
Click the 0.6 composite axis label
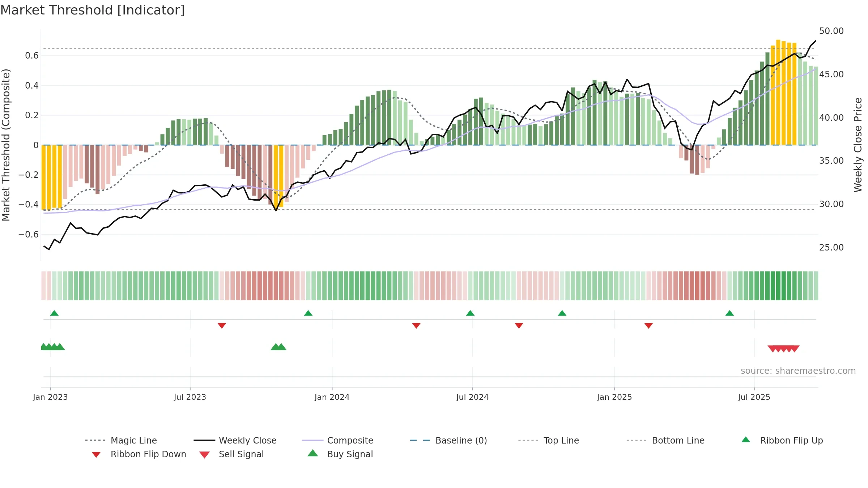pos(32,55)
